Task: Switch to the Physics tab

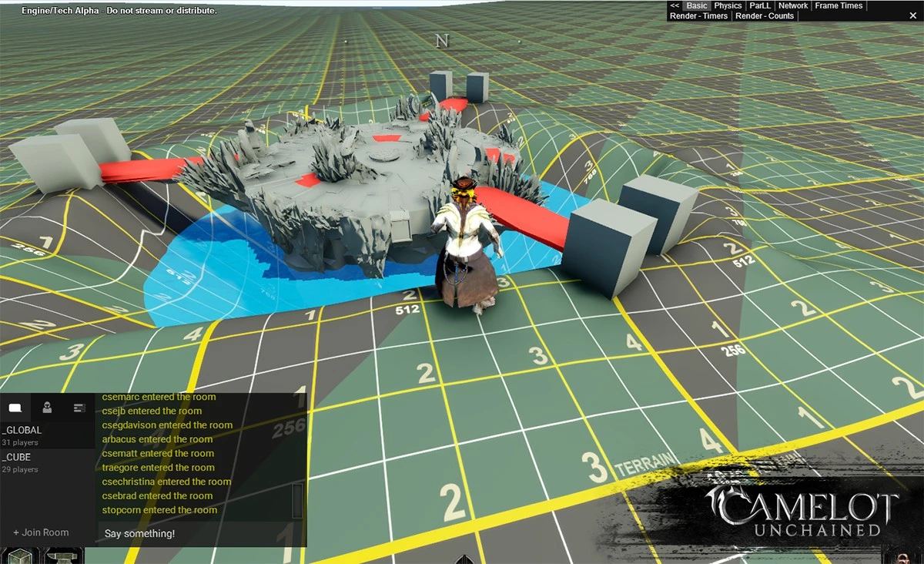Action: (728, 5)
